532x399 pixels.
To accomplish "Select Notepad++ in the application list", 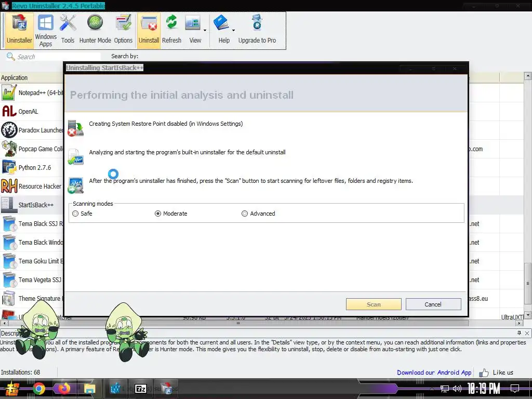I will [x=32, y=92].
